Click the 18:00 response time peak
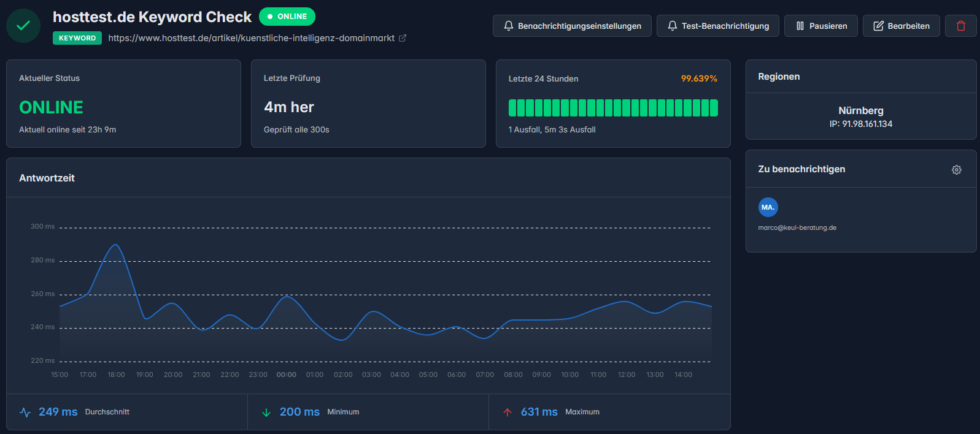The height and width of the screenshot is (434, 980). 115,245
